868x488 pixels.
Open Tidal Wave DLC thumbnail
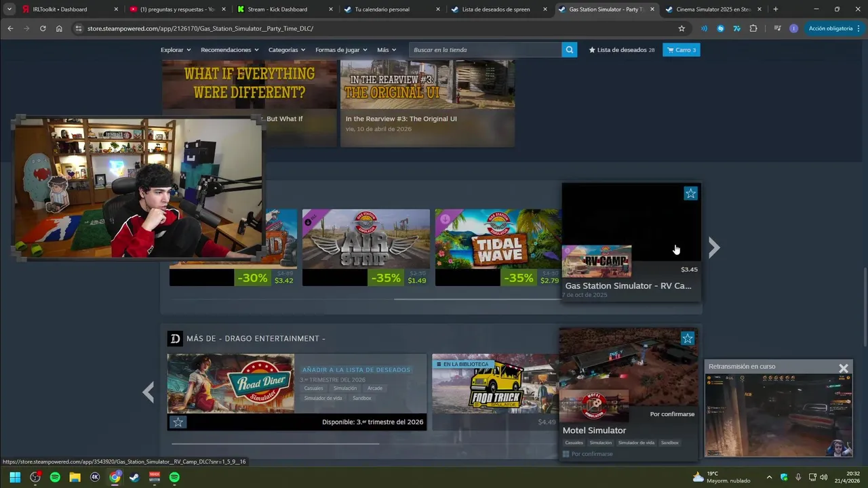point(498,239)
